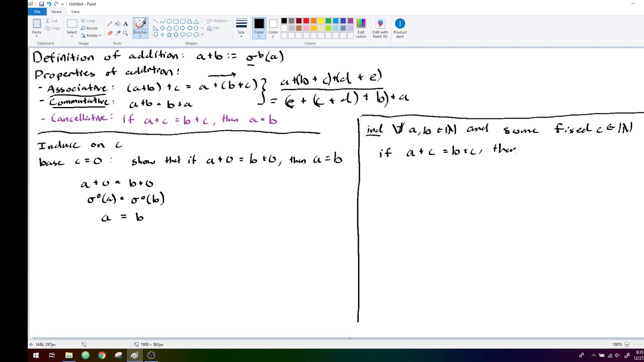Click the Resize button

pos(89,28)
